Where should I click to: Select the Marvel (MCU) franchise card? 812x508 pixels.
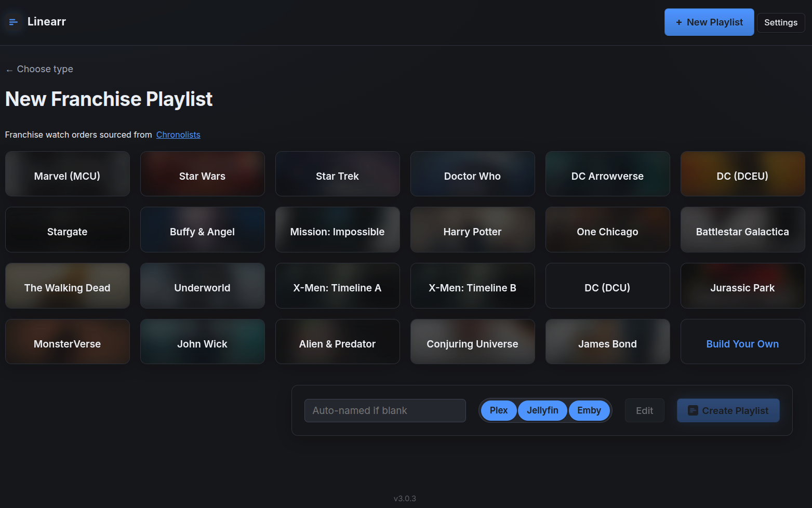68,174
